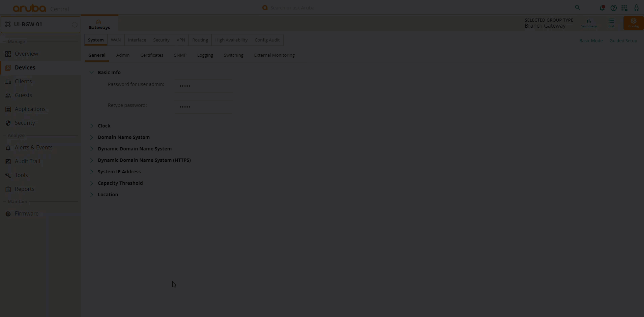Open the notifications bell icon
The image size is (644, 317).
(x=602, y=8)
